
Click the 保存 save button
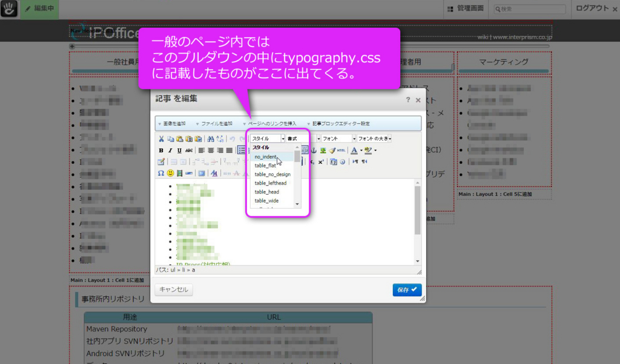click(x=407, y=290)
